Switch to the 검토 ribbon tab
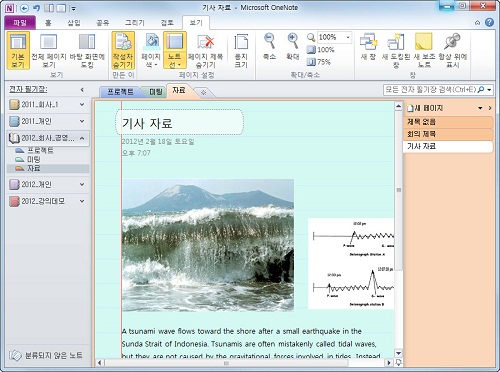The image size is (500, 372). click(167, 23)
